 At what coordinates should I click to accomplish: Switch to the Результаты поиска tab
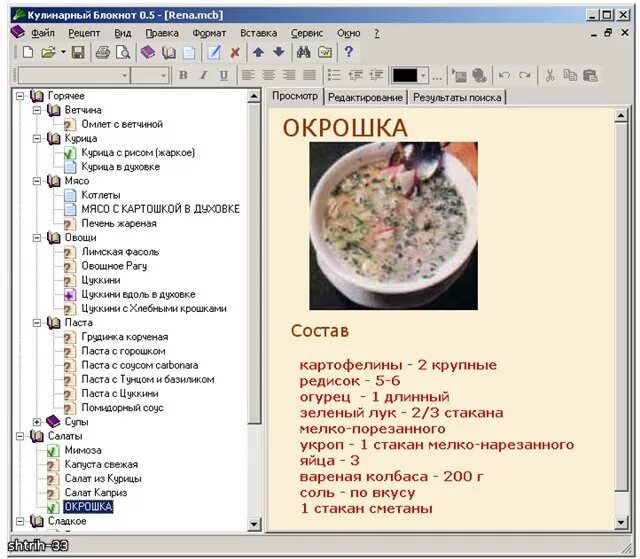pyautogui.click(x=457, y=98)
